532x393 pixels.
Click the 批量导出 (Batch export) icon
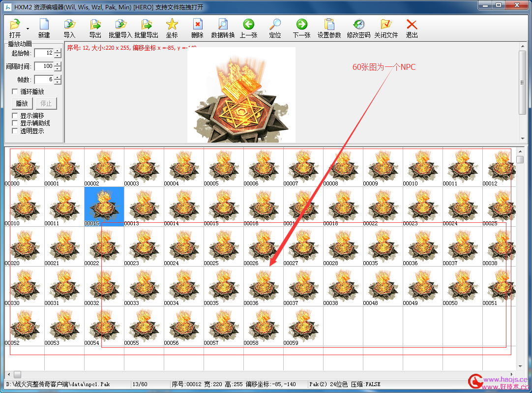click(146, 25)
